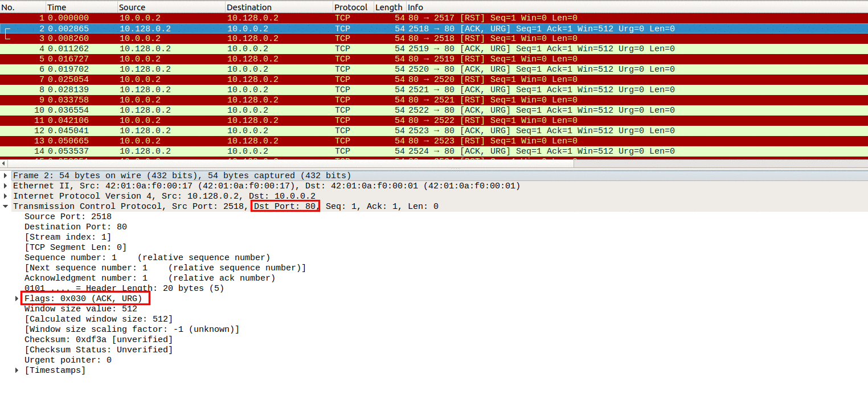Sort by the Source column header
Viewport: 868px width, 399px height.
pyautogui.click(x=171, y=7)
